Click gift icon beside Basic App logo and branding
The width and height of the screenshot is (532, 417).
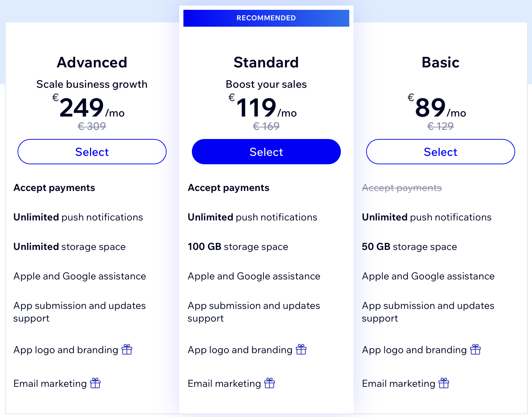475,349
